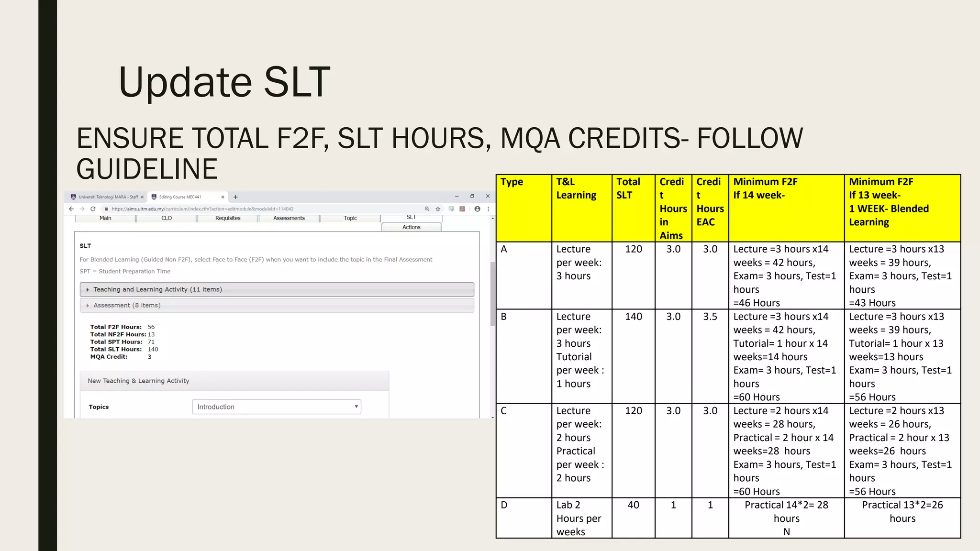Click the PDF extension icon
The image size is (980, 551).
pos(462,209)
